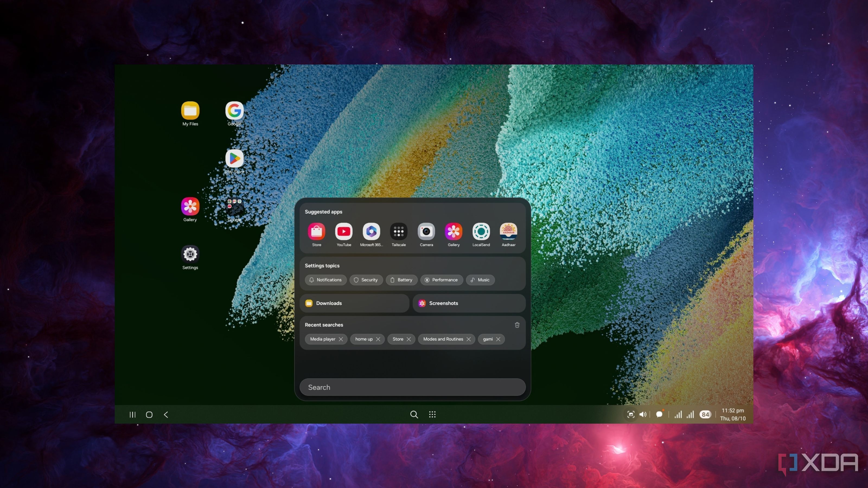This screenshot has width=868, height=488.
Task: Open the clock showing 11:52 pm
Action: click(733, 414)
